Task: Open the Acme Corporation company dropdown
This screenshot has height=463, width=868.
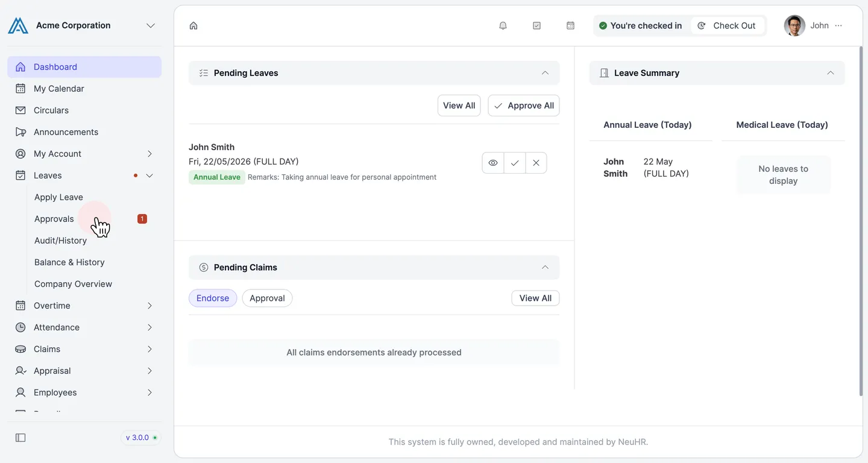Action: coord(151,25)
